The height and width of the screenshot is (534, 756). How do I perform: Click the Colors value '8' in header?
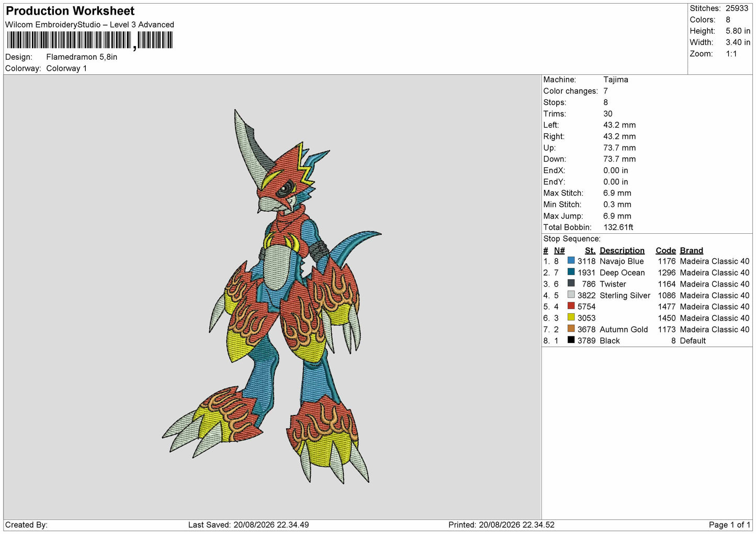pyautogui.click(x=728, y=20)
